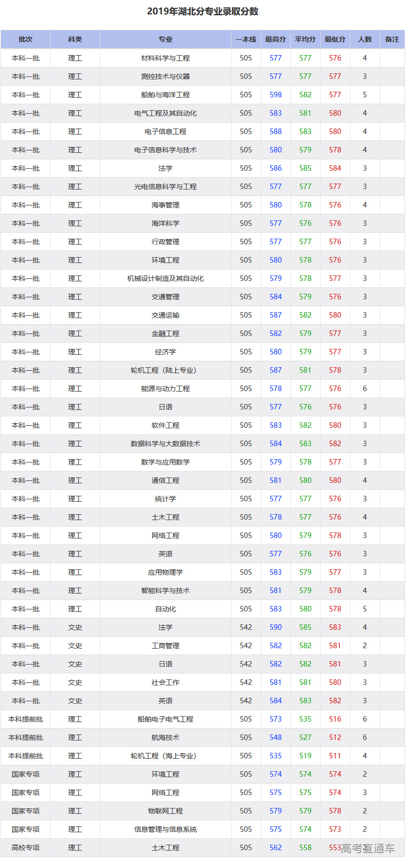Viewport: 409px width, 868px height.
Task: Click the 船舶电子电气工程 cell
Action: coord(165,719)
